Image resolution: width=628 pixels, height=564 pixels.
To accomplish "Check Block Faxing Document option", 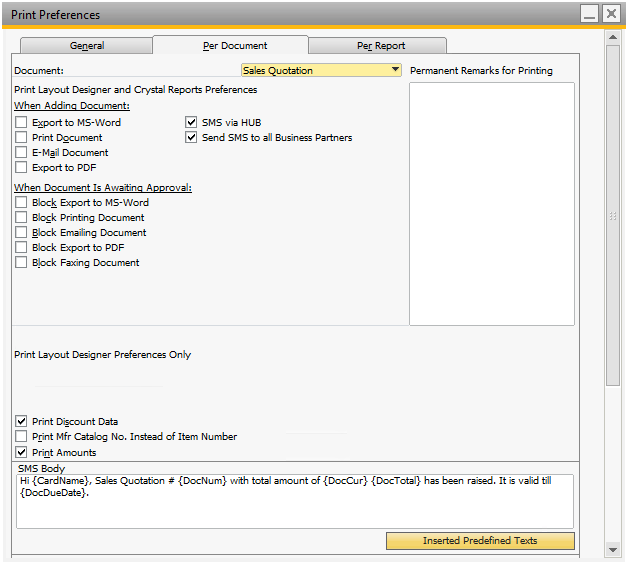I will 21,263.
